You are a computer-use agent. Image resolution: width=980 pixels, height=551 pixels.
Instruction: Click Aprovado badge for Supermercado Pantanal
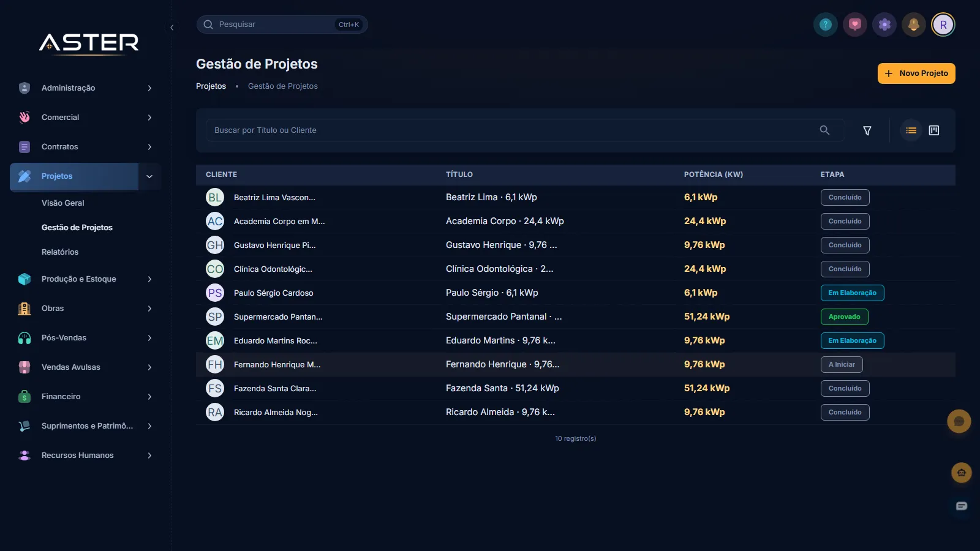pos(845,317)
